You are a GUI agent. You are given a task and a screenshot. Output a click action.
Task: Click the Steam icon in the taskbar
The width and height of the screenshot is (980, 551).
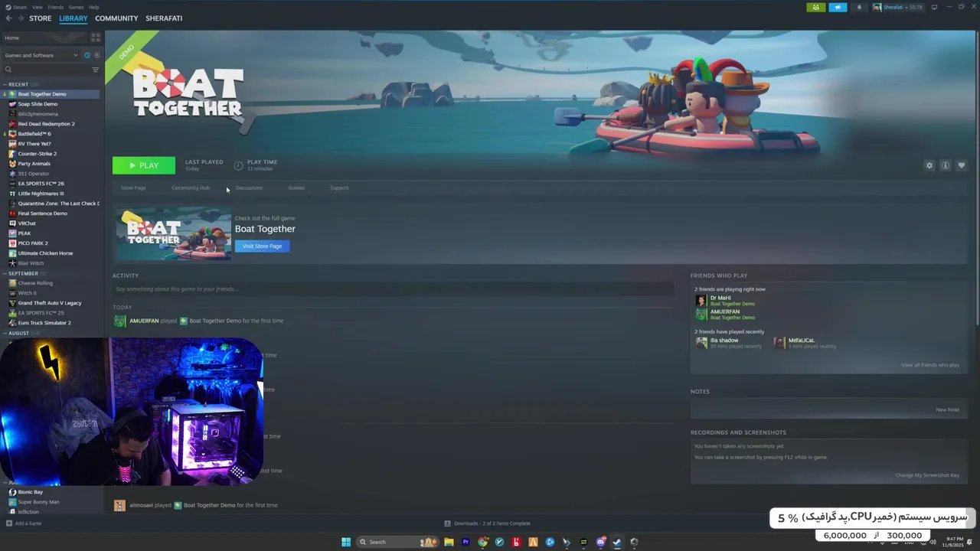[x=617, y=542]
